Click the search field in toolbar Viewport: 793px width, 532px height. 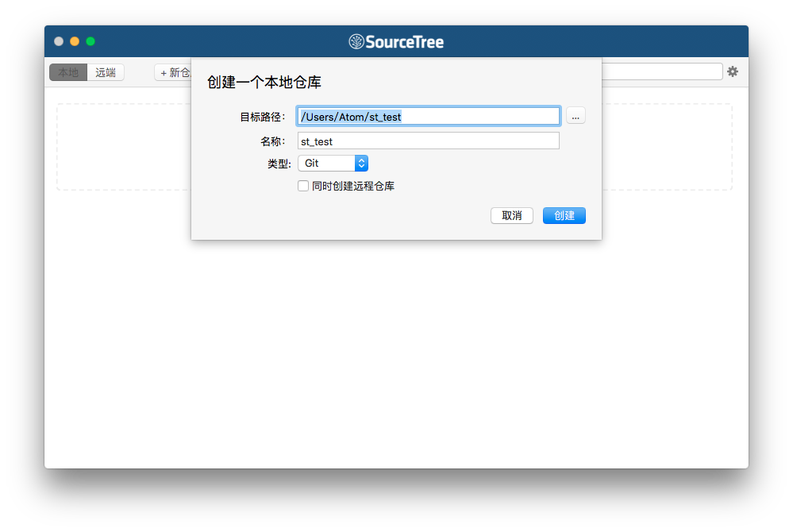tap(662, 71)
